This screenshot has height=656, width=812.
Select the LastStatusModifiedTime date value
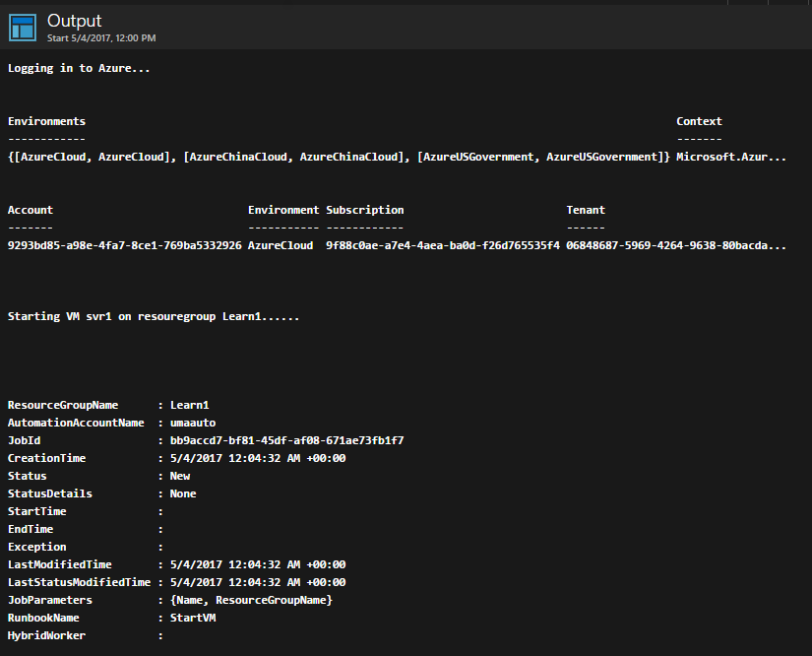(x=258, y=582)
